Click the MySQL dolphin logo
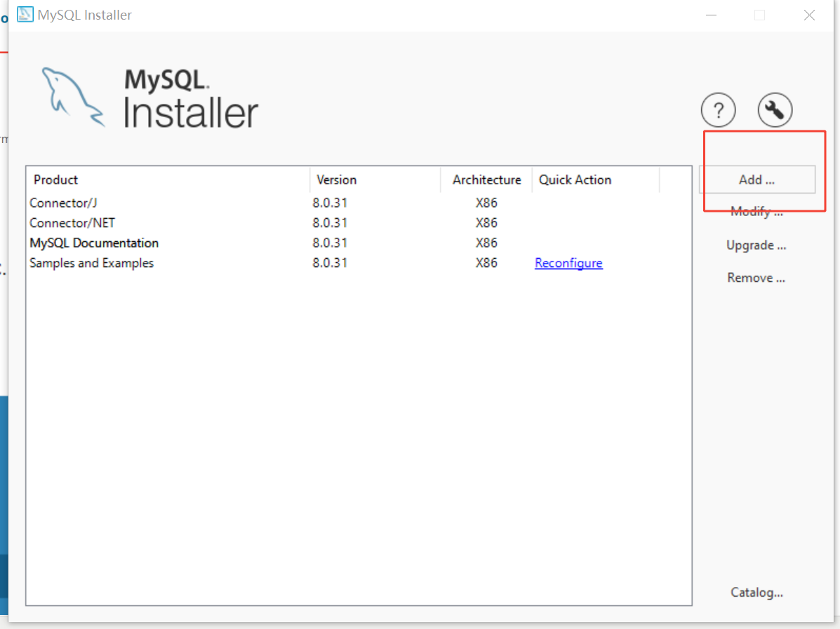Screen dimensions: 840x629 pos(74,97)
